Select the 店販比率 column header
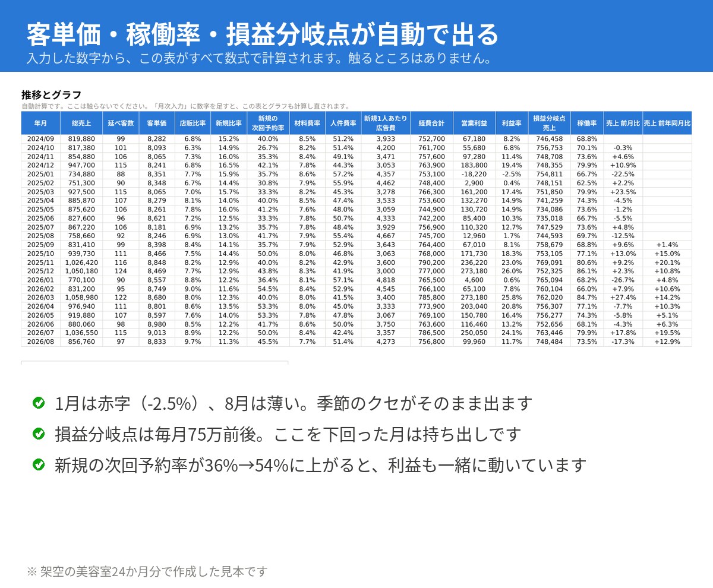This screenshot has height=588, width=713. 193,123
